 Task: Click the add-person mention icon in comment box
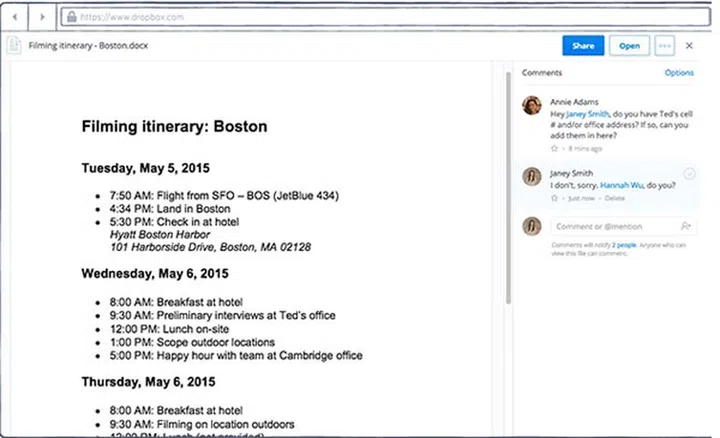pos(685,226)
